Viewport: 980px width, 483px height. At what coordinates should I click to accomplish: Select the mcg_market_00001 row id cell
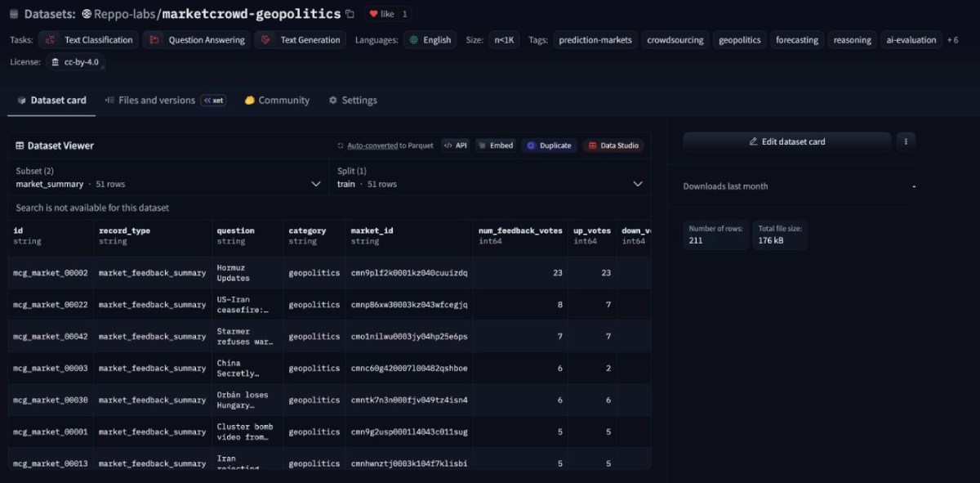point(51,432)
